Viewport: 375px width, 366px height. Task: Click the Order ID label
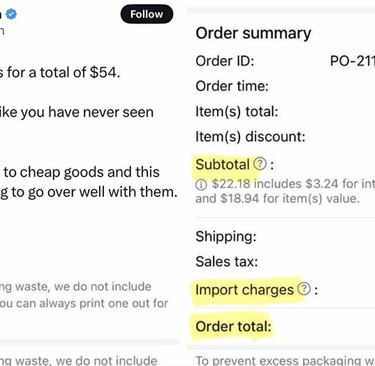point(225,61)
